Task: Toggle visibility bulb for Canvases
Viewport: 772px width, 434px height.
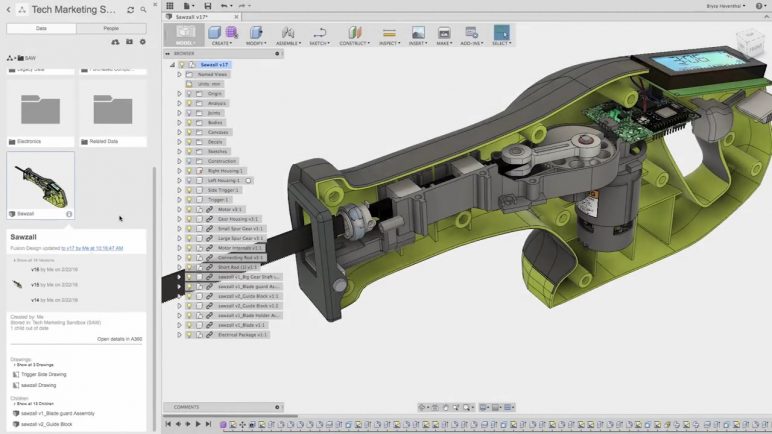Action: [189, 132]
